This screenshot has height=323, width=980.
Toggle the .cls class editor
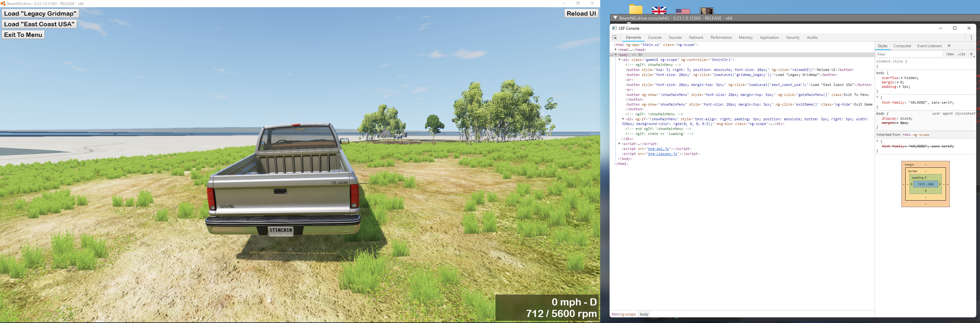[961, 54]
